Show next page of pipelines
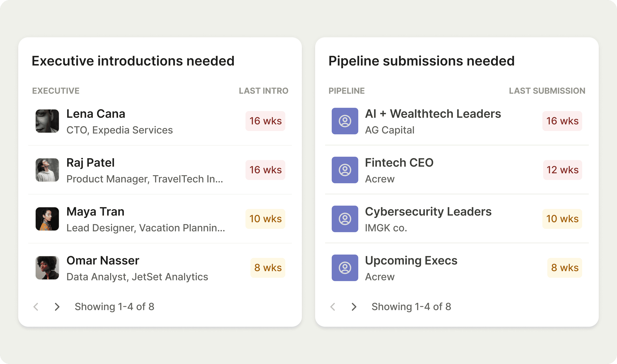 pos(354,307)
